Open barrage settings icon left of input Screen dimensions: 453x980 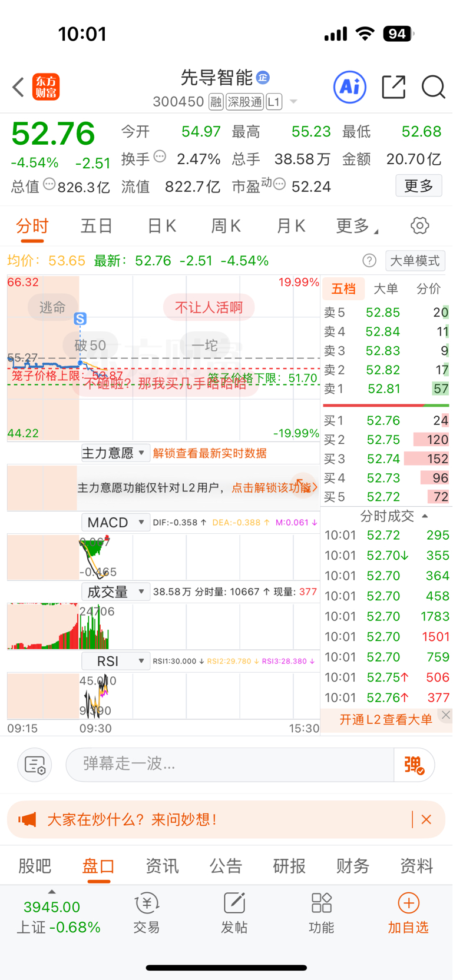(x=35, y=765)
